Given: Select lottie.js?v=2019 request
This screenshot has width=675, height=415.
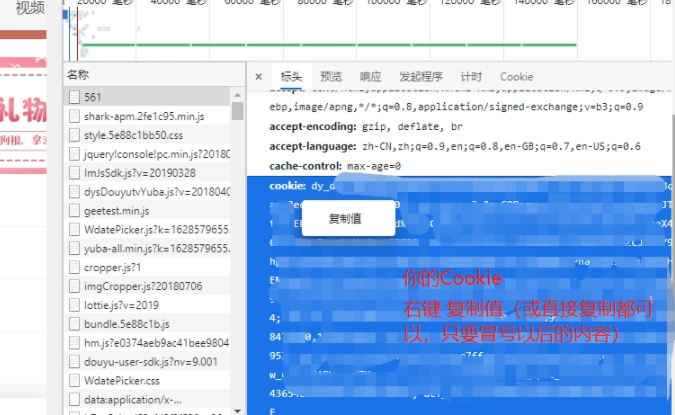Looking at the screenshot, I should (x=147, y=305).
